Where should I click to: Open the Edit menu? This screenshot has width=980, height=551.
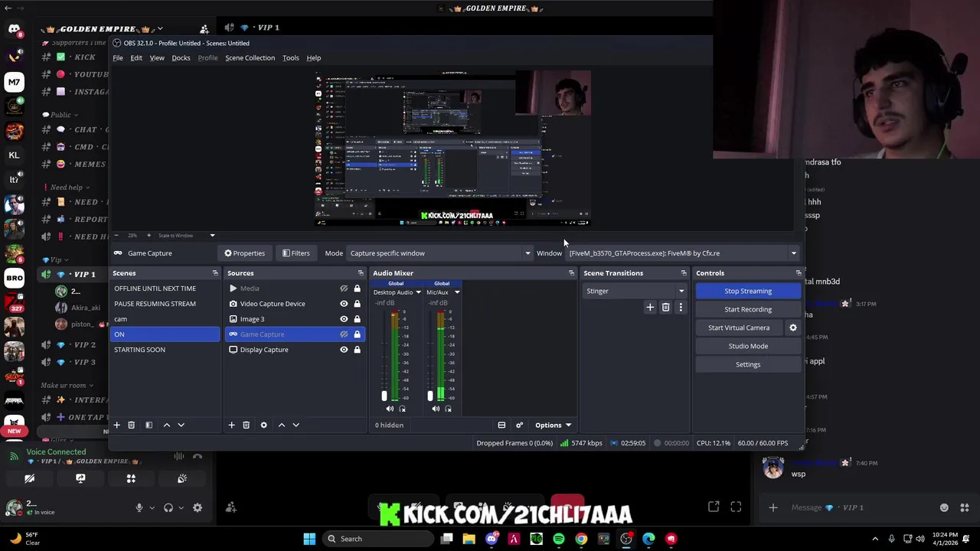(136, 58)
